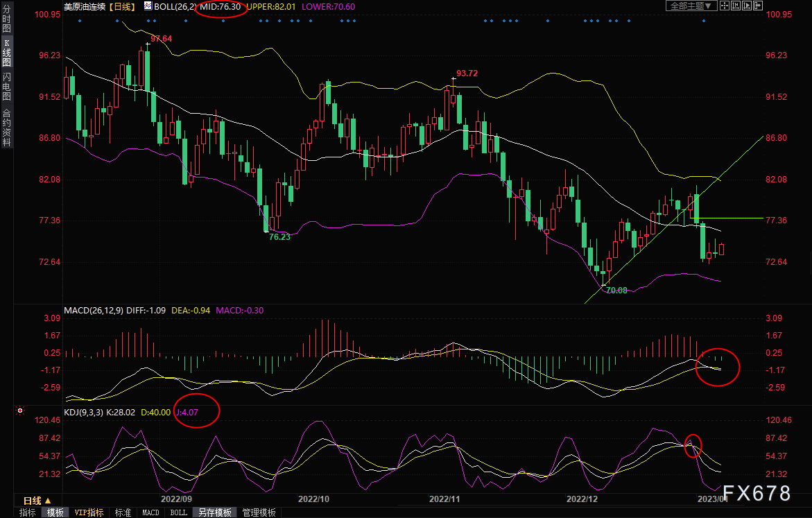Click the MACD:-0.30 value

pos(240,310)
